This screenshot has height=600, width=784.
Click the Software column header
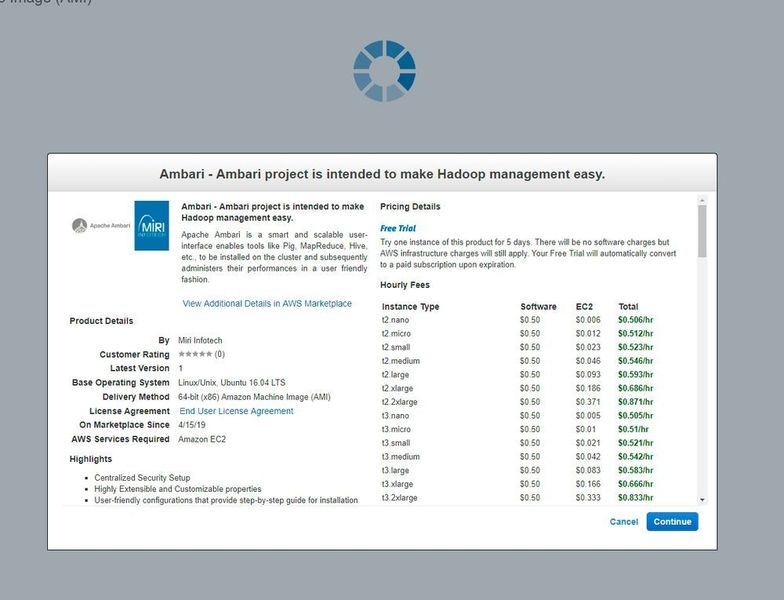[538, 306]
